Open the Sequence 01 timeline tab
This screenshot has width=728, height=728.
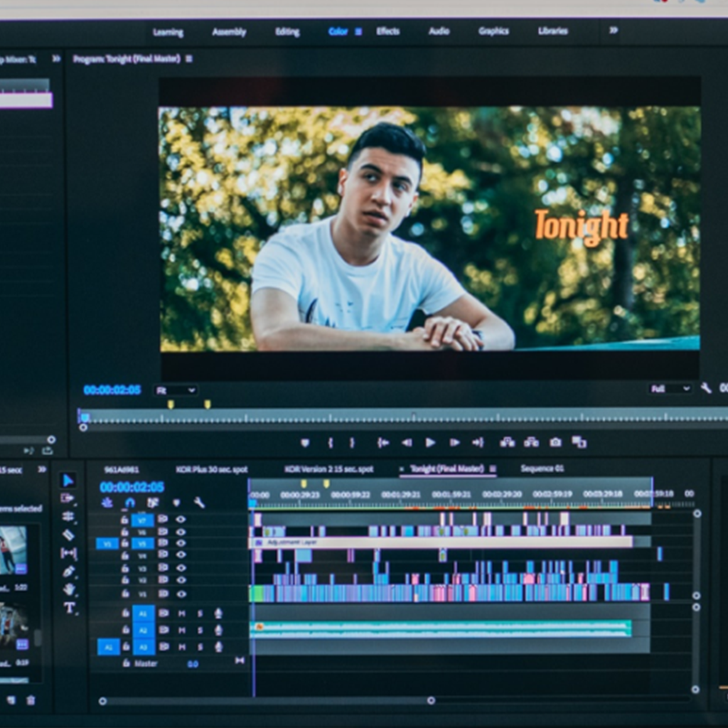click(542, 469)
